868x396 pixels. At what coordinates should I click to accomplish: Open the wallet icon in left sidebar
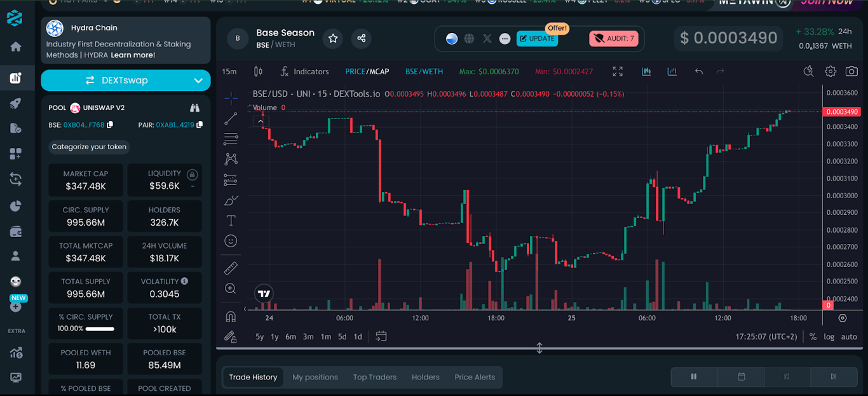click(x=15, y=231)
